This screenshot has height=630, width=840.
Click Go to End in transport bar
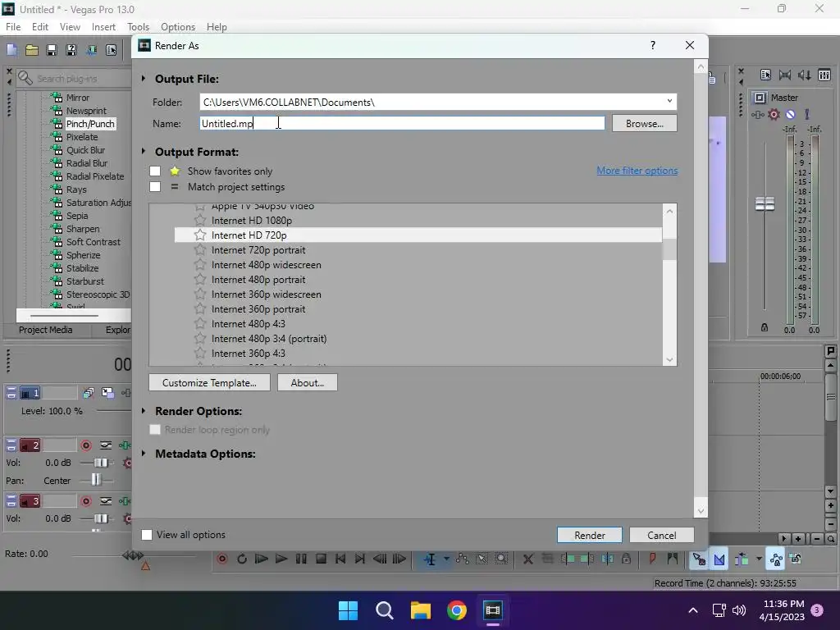[x=360, y=559]
